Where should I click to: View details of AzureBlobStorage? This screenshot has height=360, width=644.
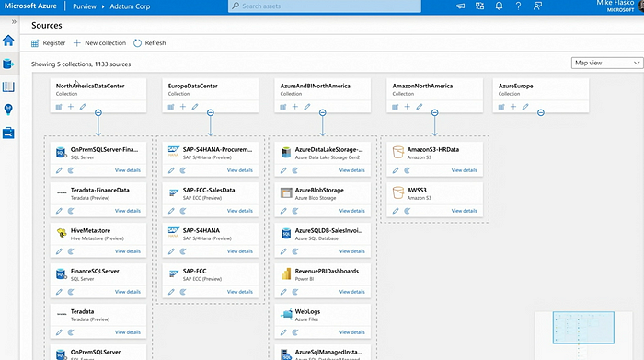click(352, 211)
